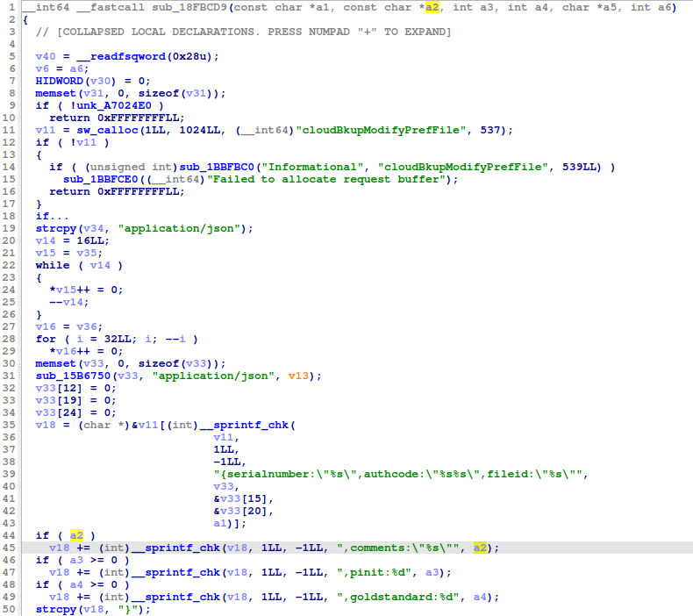Viewport: 693px width, 616px height.
Task: Click line number 45 in the gutter
Action: click(11, 548)
